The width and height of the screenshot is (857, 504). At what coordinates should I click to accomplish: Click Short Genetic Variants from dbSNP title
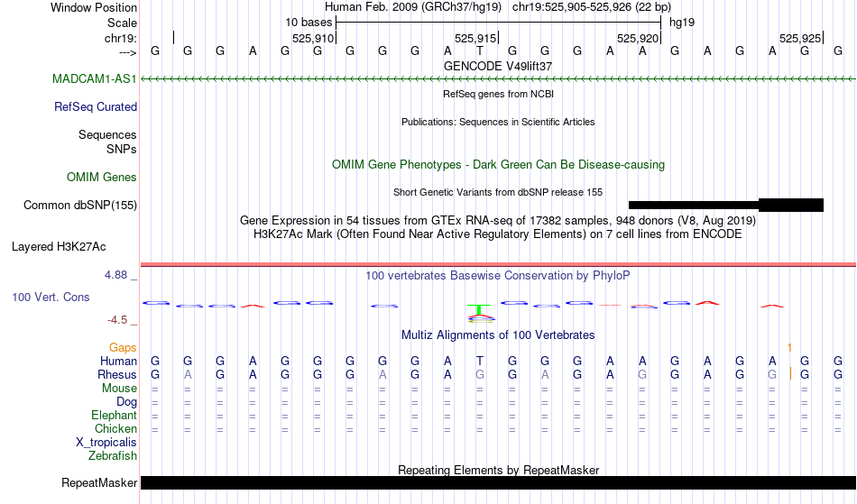point(498,192)
